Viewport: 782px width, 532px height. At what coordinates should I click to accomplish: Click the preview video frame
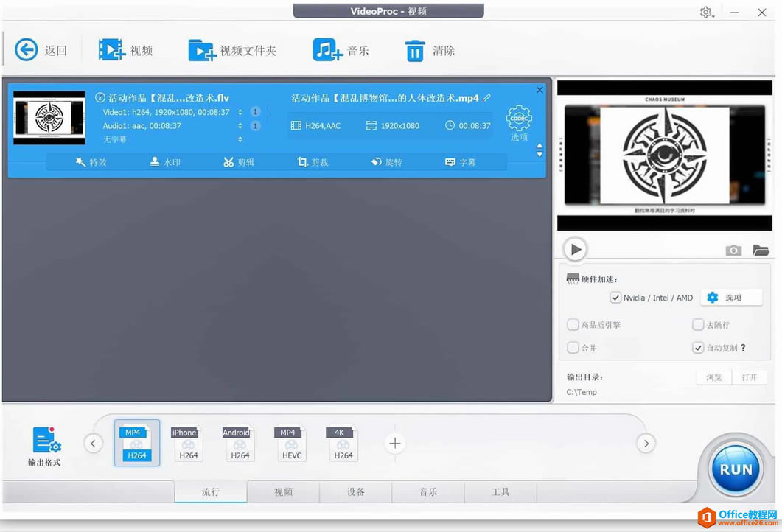coord(664,155)
